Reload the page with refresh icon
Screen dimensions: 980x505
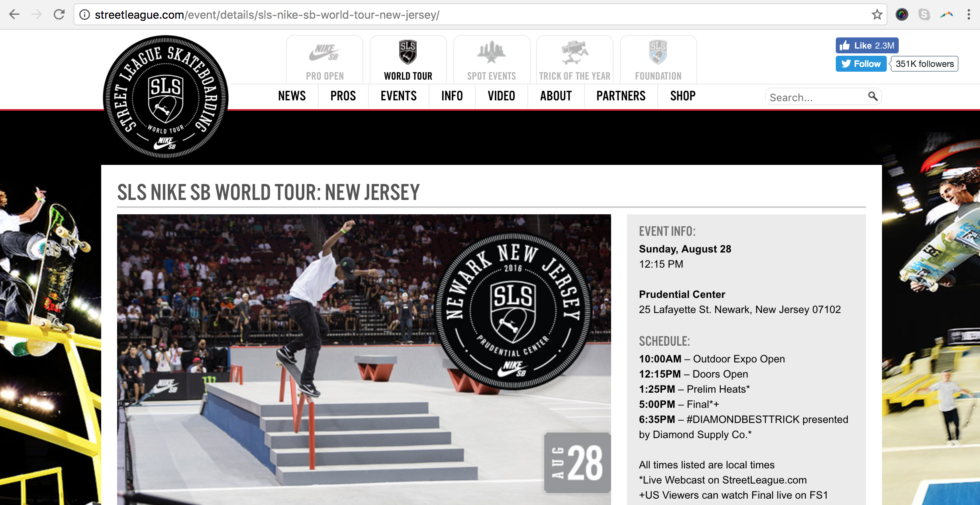pyautogui.click(x=59, y=15)
